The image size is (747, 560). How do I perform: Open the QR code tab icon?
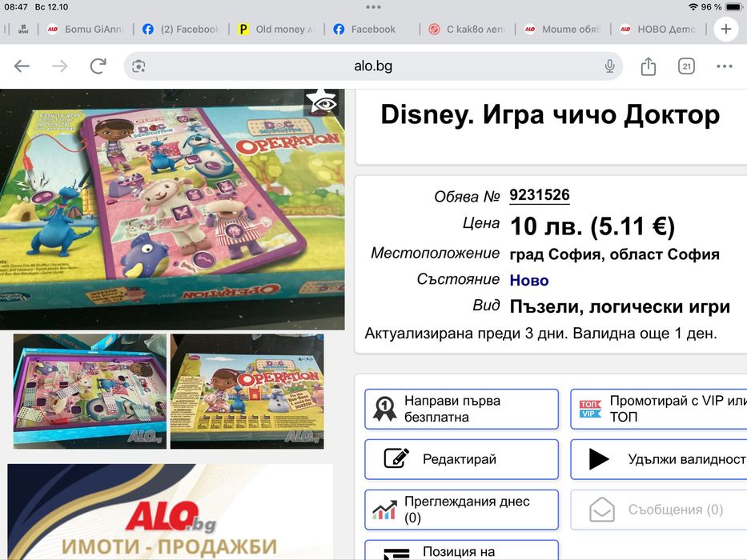tap(22, 29)
